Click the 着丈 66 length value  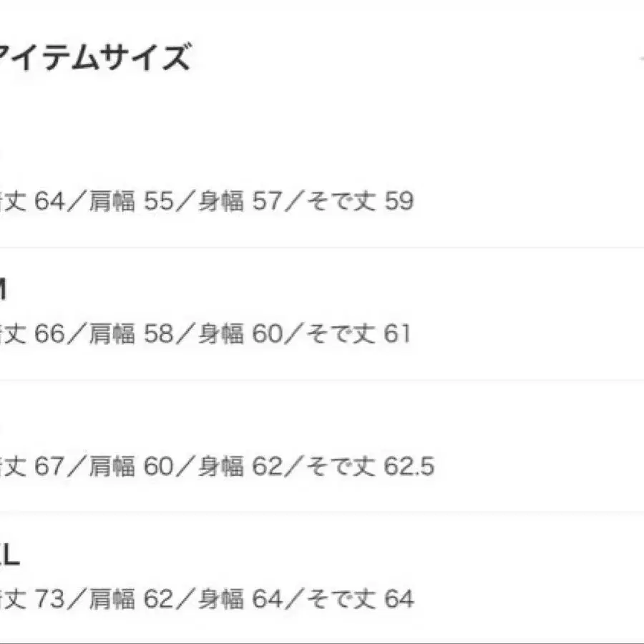click(33, 334)
